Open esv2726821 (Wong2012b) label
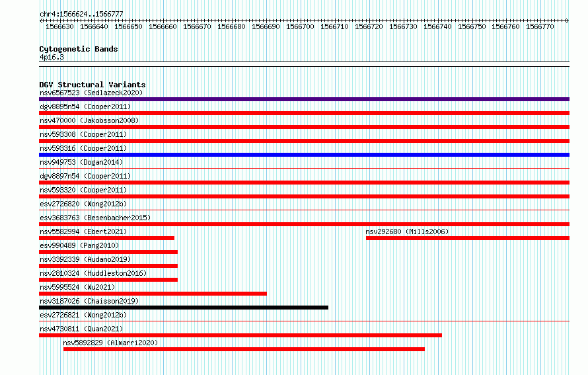 83,315
